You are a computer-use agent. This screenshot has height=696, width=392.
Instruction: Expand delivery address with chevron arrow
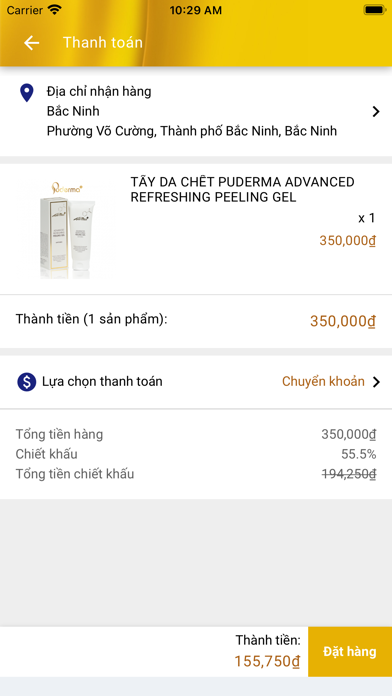376,111
